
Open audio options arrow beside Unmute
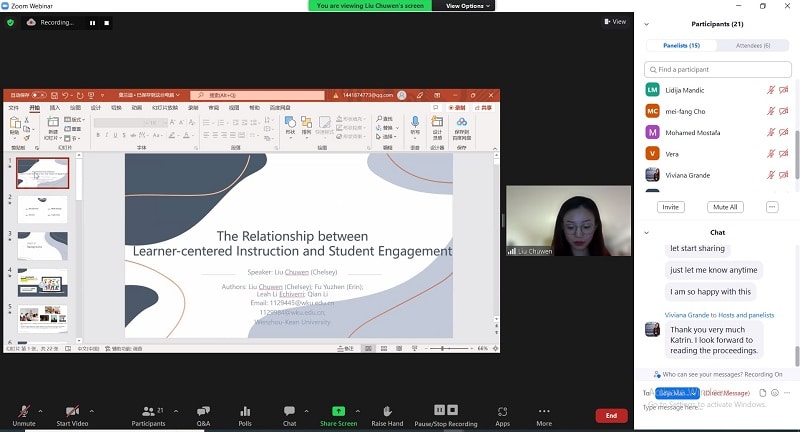point(41,410)
